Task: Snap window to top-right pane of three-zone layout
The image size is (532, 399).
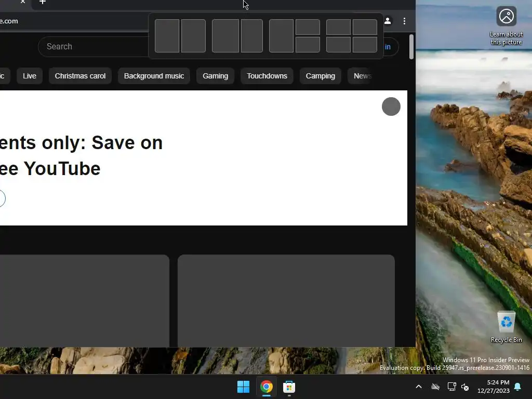Action: [308, 27]
